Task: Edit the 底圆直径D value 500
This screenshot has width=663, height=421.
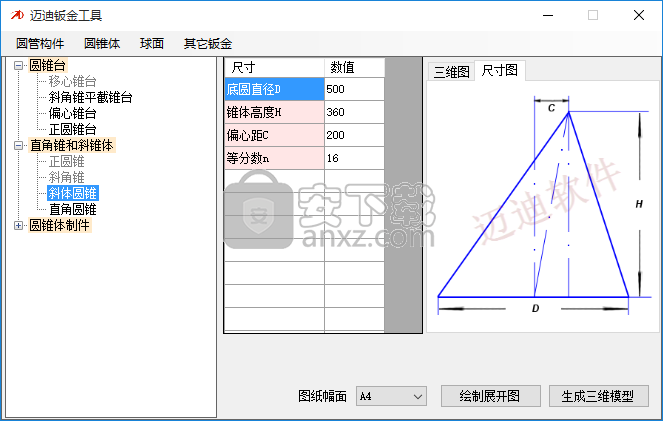Action: tap(354, 89)
